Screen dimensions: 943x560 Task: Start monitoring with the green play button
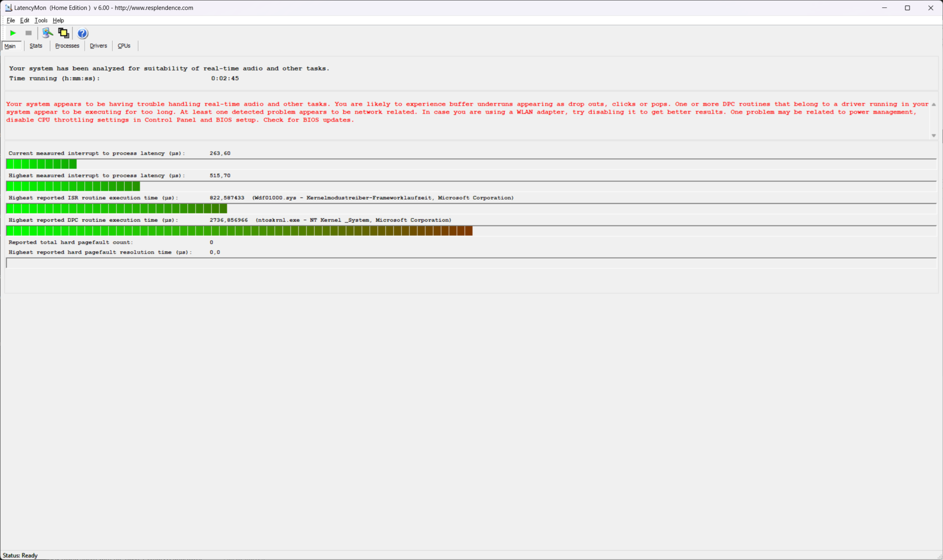pyautogui.click(x=13, y=33)
